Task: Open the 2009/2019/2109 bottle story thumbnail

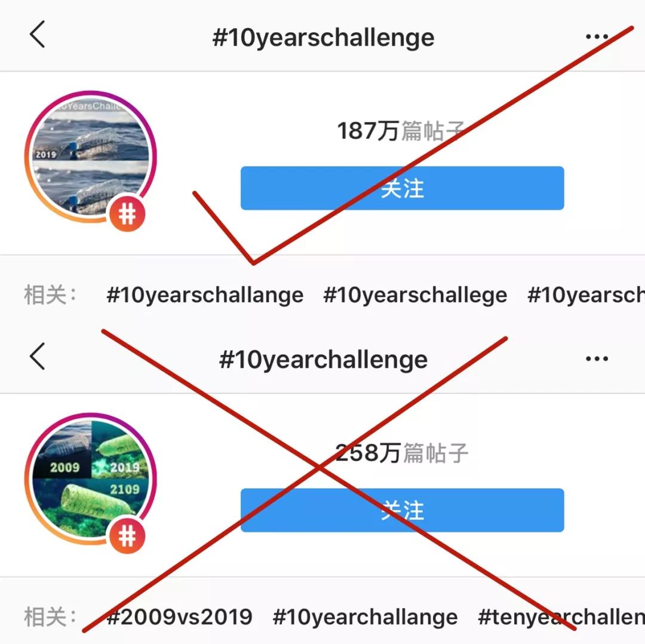Action: [90, 477]
